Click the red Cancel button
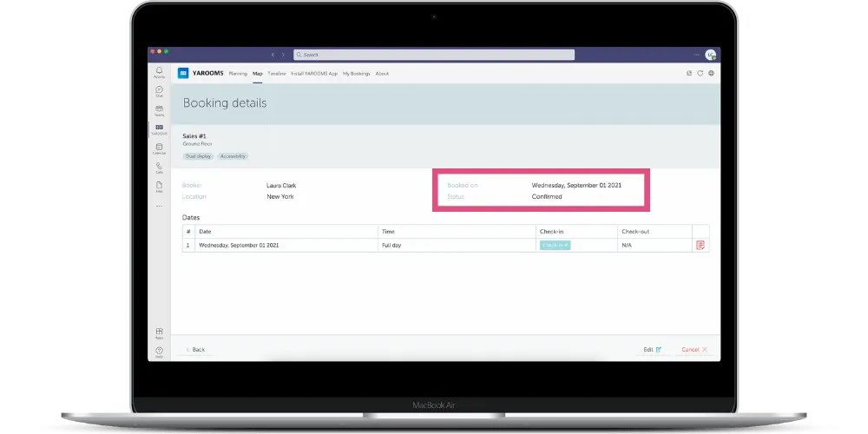Viewport: 868px width, 434px height. [694, 349]
